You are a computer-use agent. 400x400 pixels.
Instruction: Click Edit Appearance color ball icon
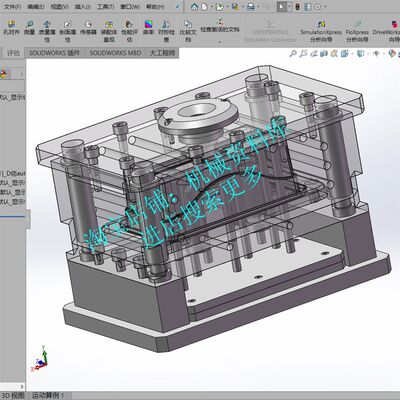click(x=393, y=53)
